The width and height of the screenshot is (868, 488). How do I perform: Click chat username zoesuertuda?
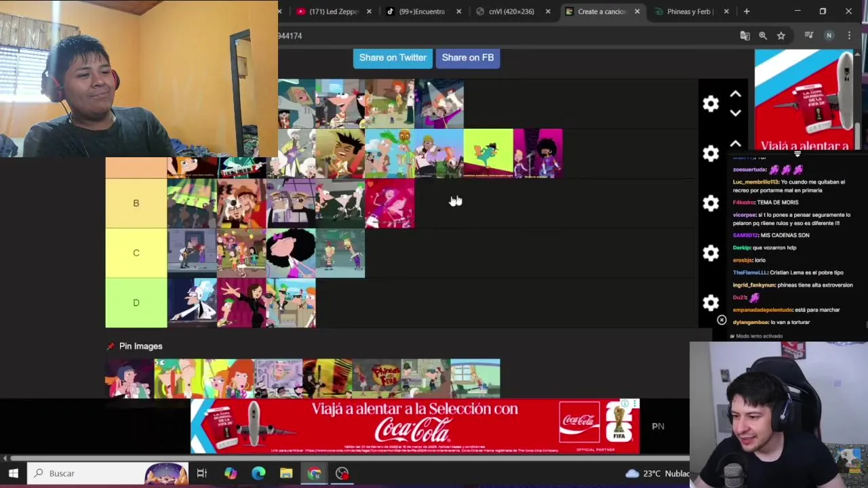click(x=750, y=169)
